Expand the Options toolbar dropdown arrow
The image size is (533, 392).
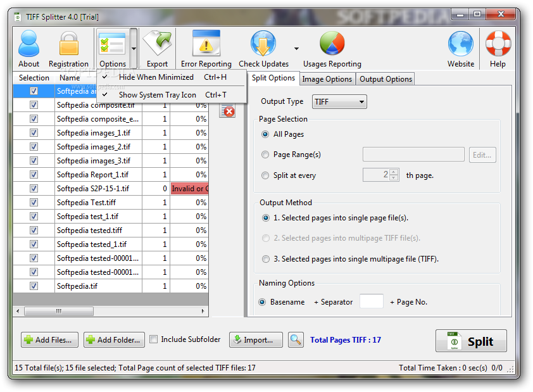pyautogui.click(x=134, y=49)
